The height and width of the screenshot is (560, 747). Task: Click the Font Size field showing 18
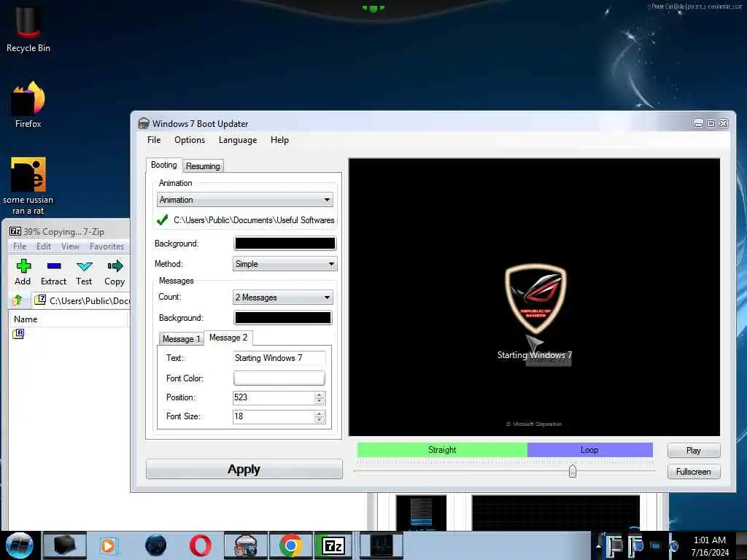274,416
